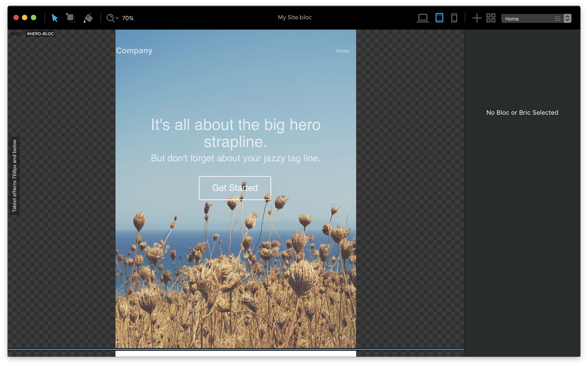Open the grid bric library icon
Image resolution: width=588 pixels, height=366 pixels.
click(491, 18)
